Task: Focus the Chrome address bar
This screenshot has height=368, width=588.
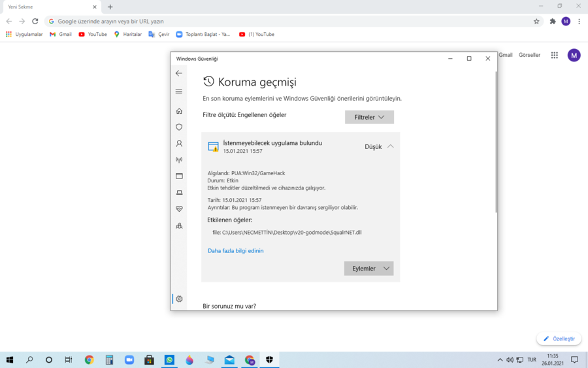Action: (x=293, y=22)
